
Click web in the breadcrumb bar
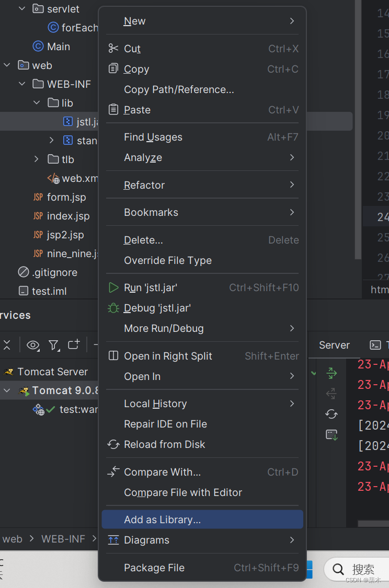pos(12,539)
